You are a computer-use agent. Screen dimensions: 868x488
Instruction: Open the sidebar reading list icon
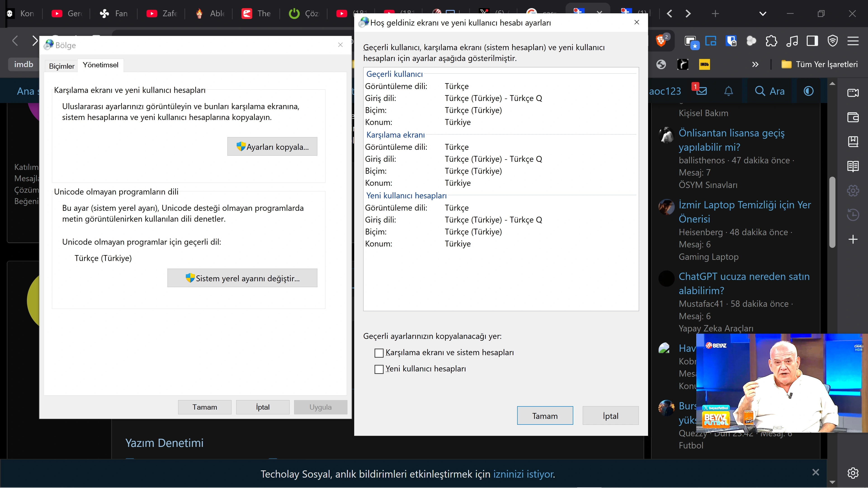click(853, 166)
